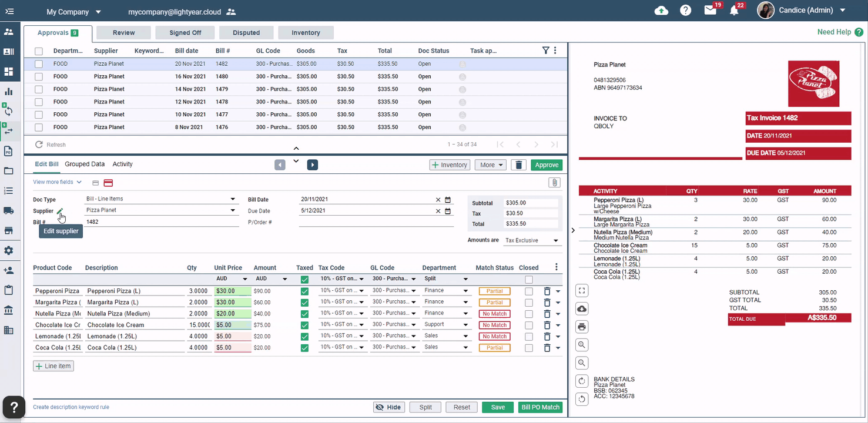Image resolution: width=868 pixels, height=423 pixels.
Task: Untick Taxed for Pepperoni Pizza line
Action: click(304, 291)
